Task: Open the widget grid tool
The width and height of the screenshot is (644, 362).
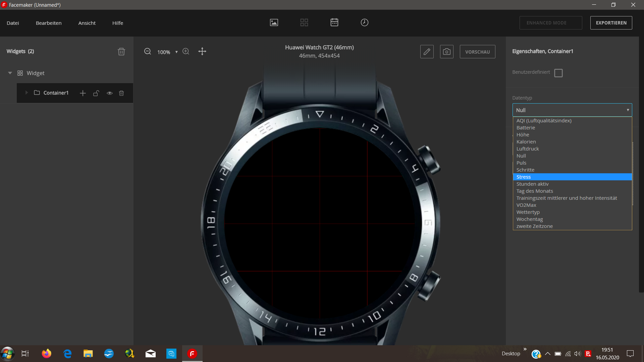Action: (x=304, y=22)
